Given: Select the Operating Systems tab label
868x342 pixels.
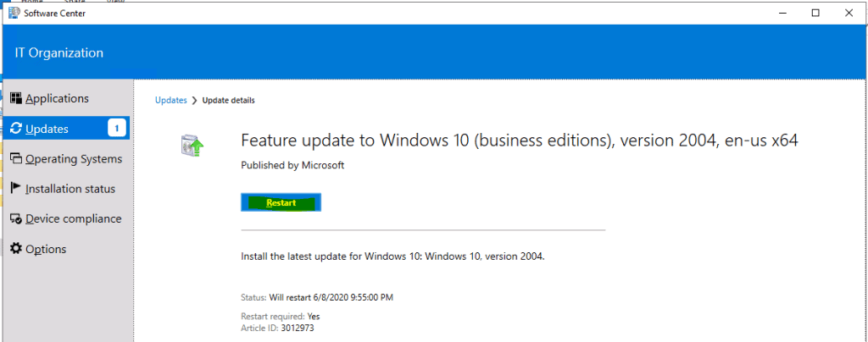Looking at the screenshot, I should (74, 159).
